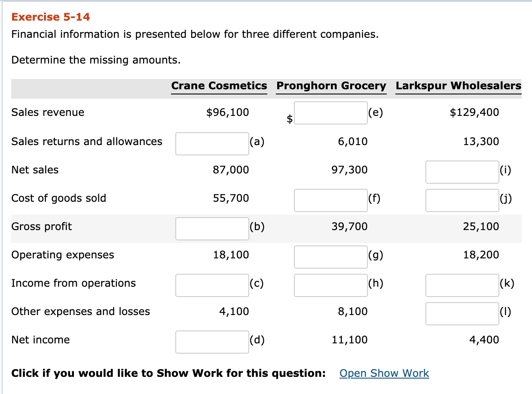The image size is (532, 394).
Task: Click the Cost of goods sold field (f)
Action: point(330,200)
